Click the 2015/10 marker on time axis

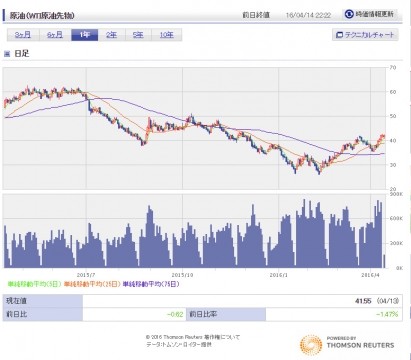[182, 275]
